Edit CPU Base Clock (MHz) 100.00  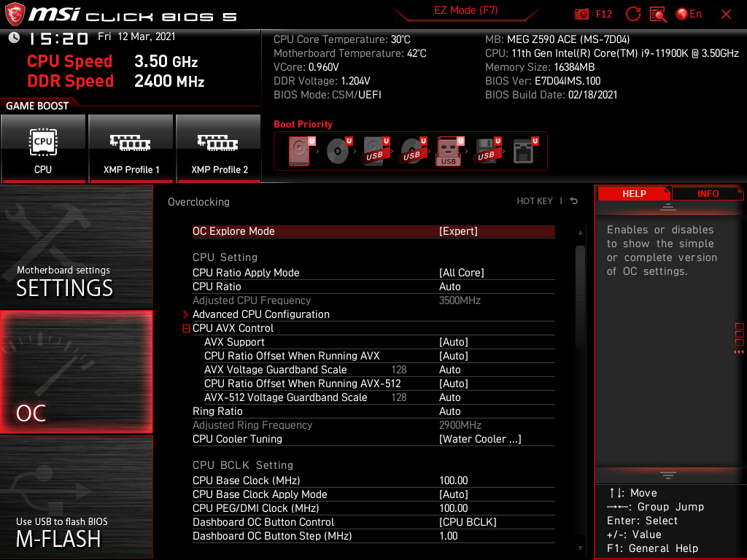click(x=373, y=481)
